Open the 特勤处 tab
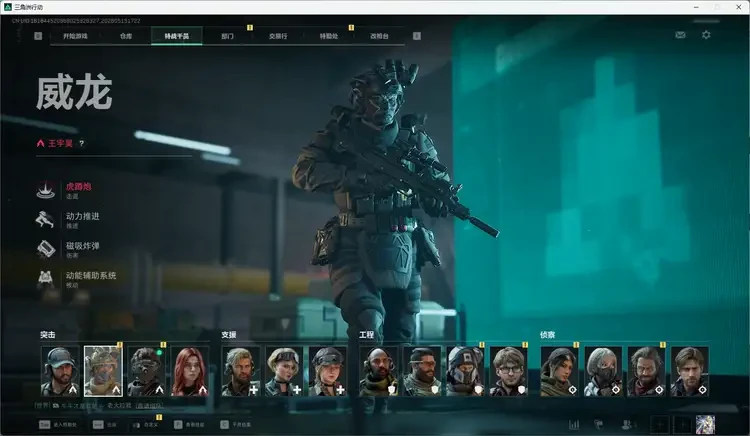 [x=329, y=36]
